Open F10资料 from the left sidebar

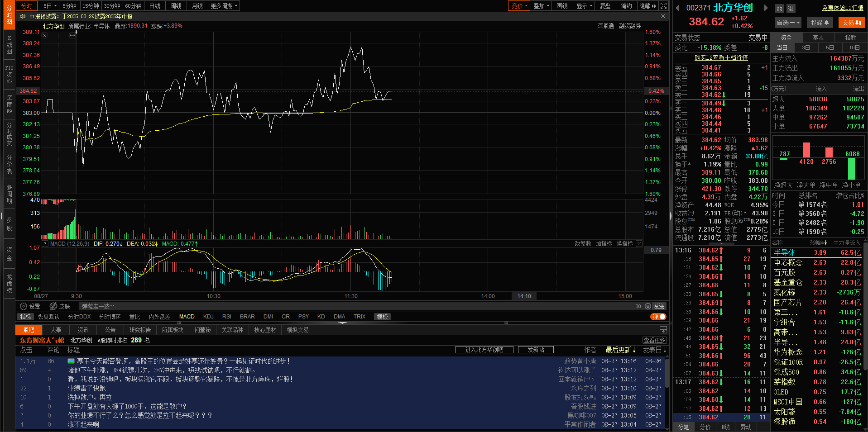coord(9,75)
